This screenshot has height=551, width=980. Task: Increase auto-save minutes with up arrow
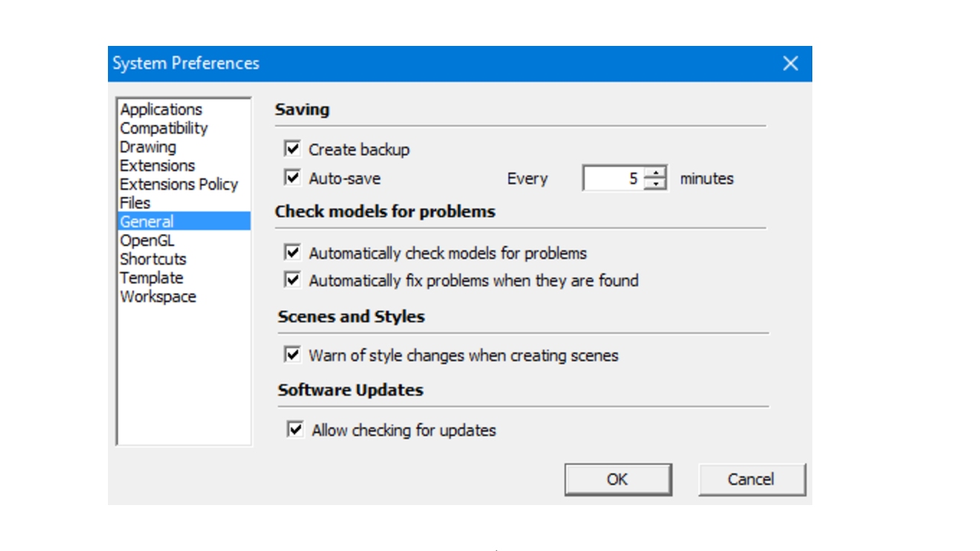tap(655, 173)
